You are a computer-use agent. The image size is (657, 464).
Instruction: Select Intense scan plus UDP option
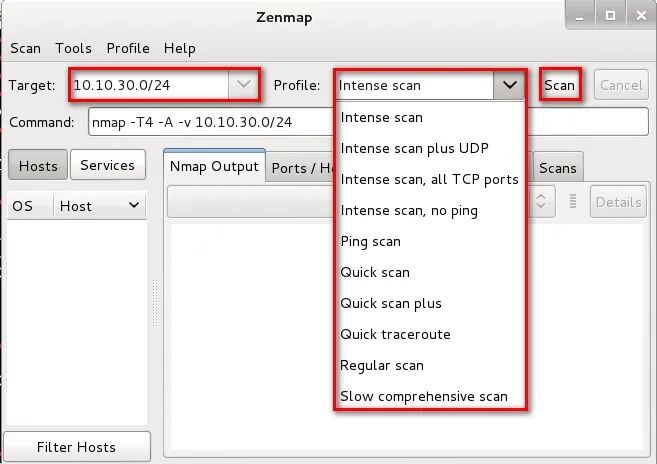click(x=430, y=148)
